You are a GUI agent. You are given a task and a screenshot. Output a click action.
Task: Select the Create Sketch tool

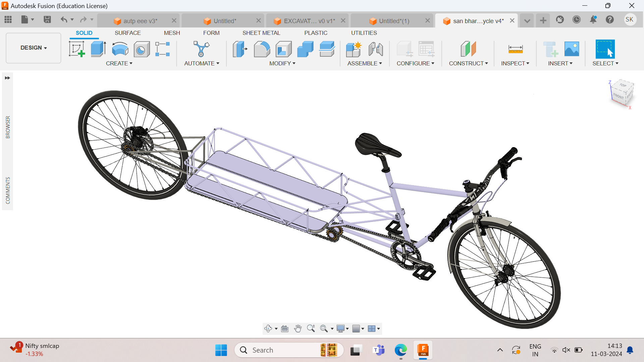pos(77,49)
